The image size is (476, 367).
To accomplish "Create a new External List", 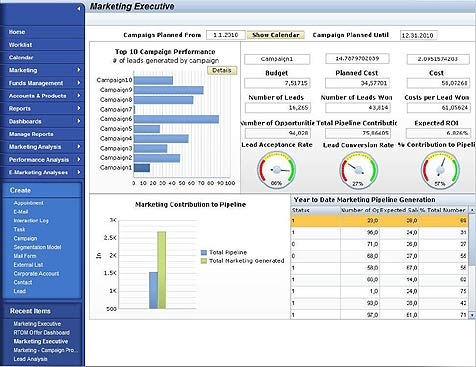I will [28, 265].
